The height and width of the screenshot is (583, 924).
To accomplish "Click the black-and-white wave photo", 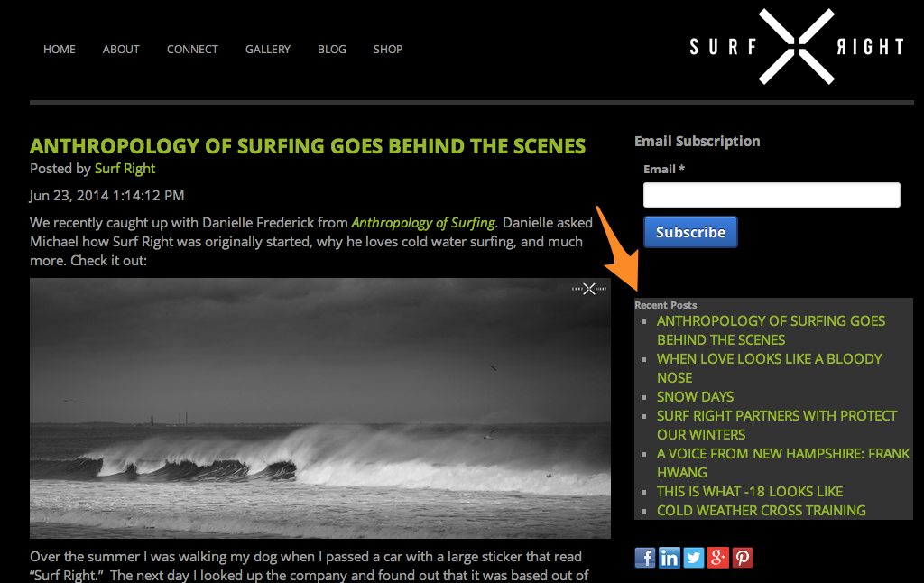I will click(x=320, y=408).
